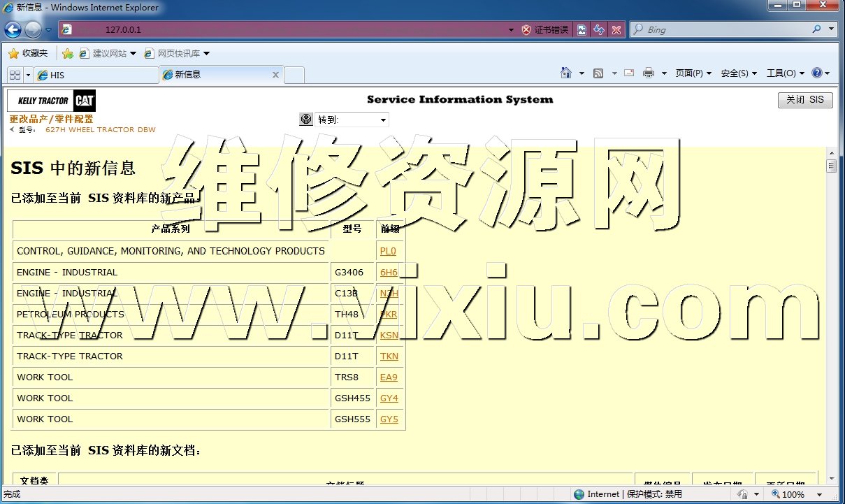Open the 安全(S) dropdown menu

tap(739, 73)
